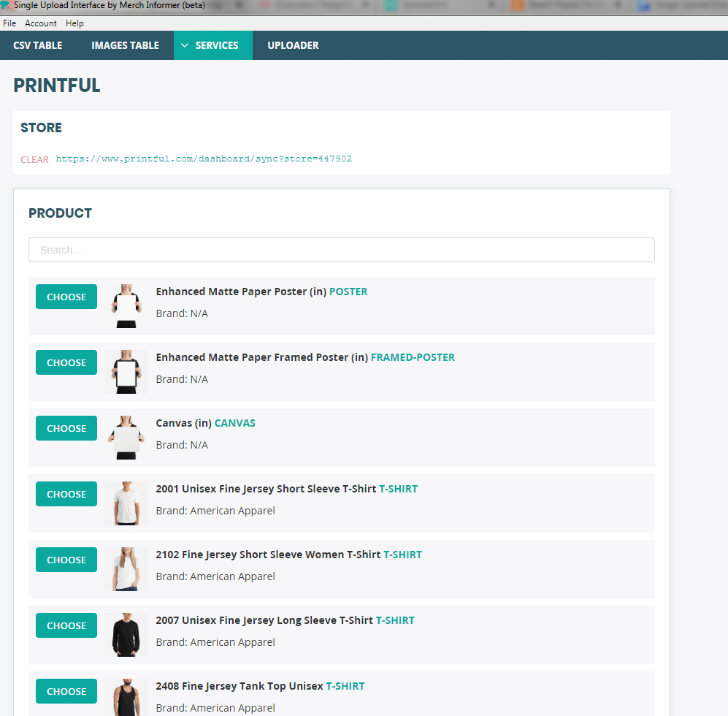Image resolution: width=728 pixels, height=716 pixels.
Task: Click the product Search field
Action: pyautogui.click(x=342, y=250)
